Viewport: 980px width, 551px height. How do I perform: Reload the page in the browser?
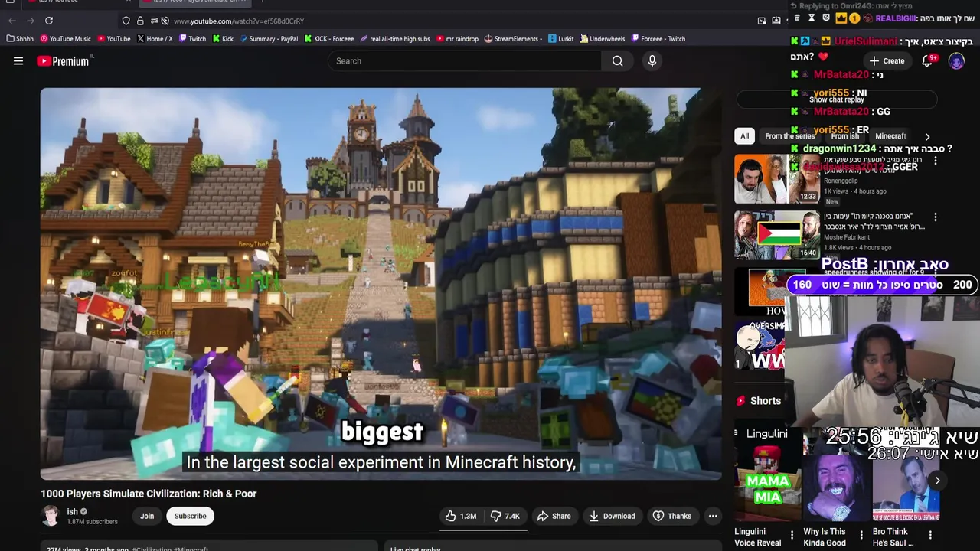pyautogui.click(x=49, y=21)
